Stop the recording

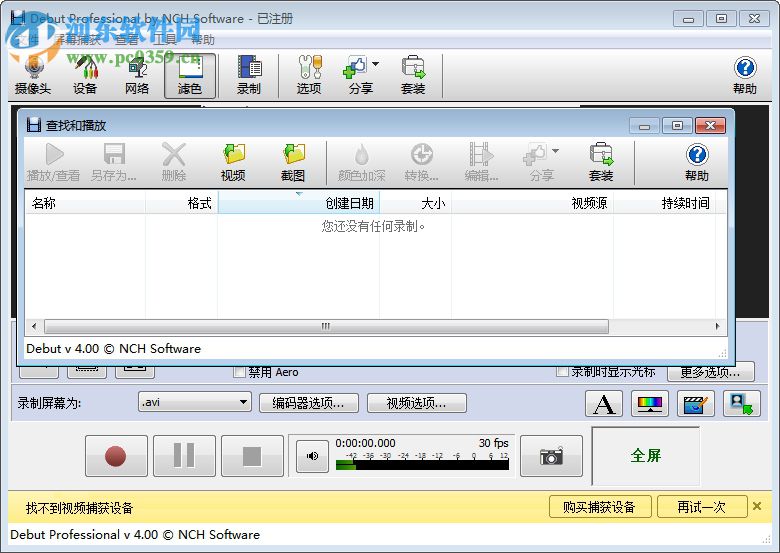252,456
